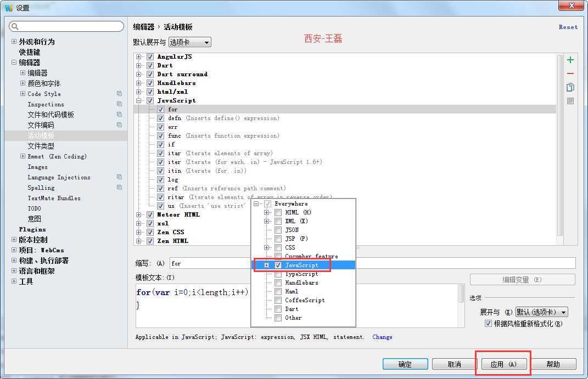
Task: Expand the Meteor HTML template group
Action: coord(139,214)
